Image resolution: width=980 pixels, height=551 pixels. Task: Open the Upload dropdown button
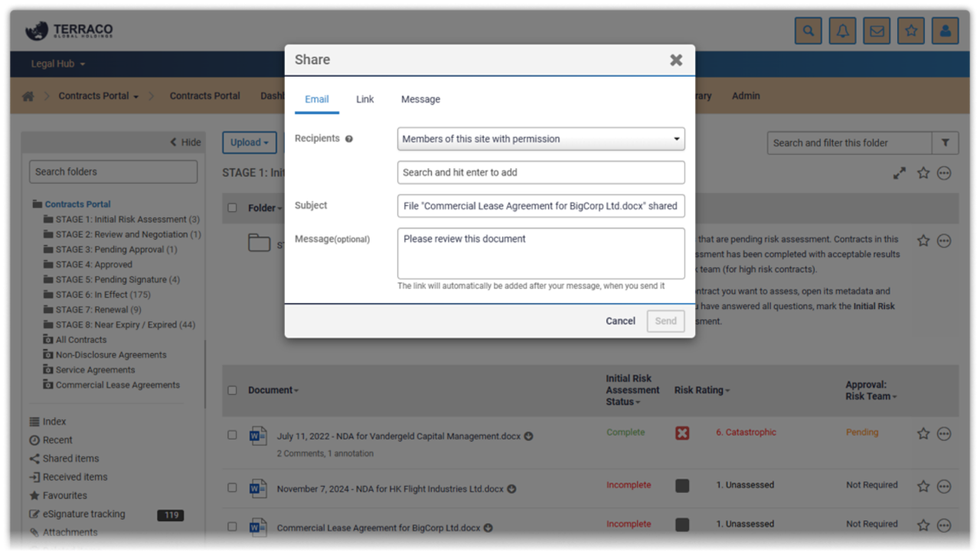coord(249,142)
